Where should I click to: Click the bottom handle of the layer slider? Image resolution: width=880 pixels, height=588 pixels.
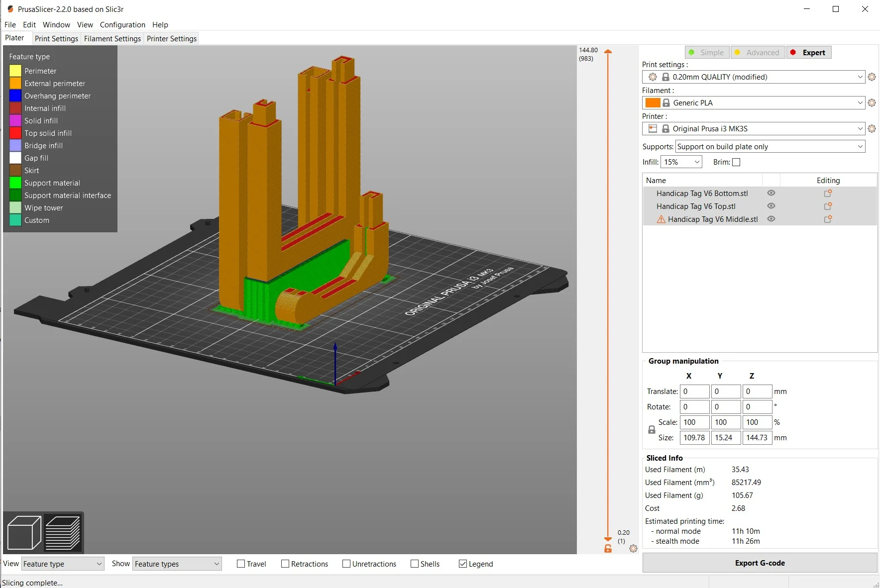pyautogui.click(x=608, y=539)
